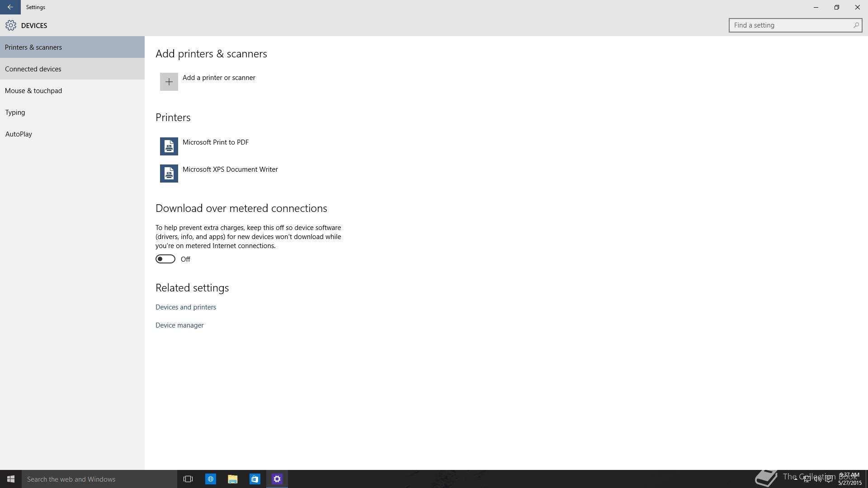Open the Device manager link
The image size is (868, 488).
coord(179,325)
